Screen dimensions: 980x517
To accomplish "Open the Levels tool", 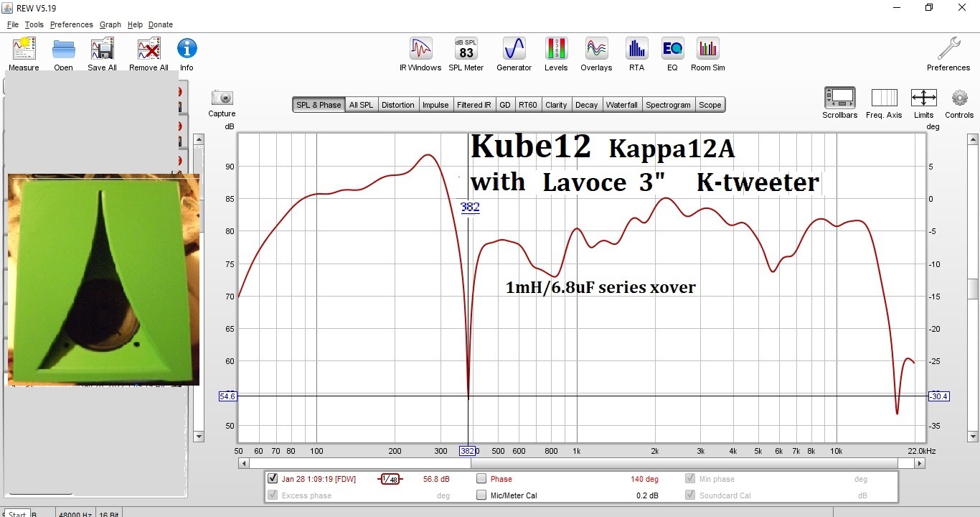I will coord(556,49).
